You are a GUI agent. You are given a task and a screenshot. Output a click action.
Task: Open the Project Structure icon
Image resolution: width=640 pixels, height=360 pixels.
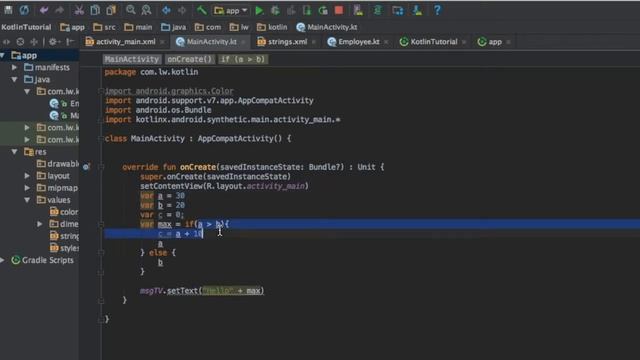[x=398, y=10]
